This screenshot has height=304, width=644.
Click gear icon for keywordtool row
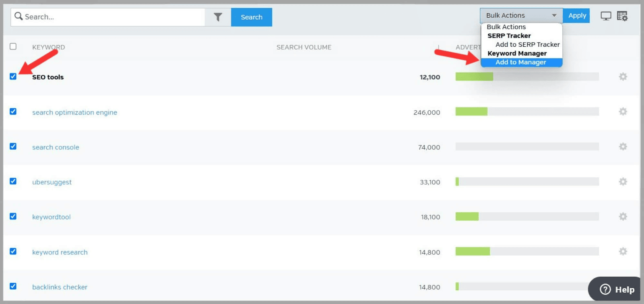tap(623, 217)
